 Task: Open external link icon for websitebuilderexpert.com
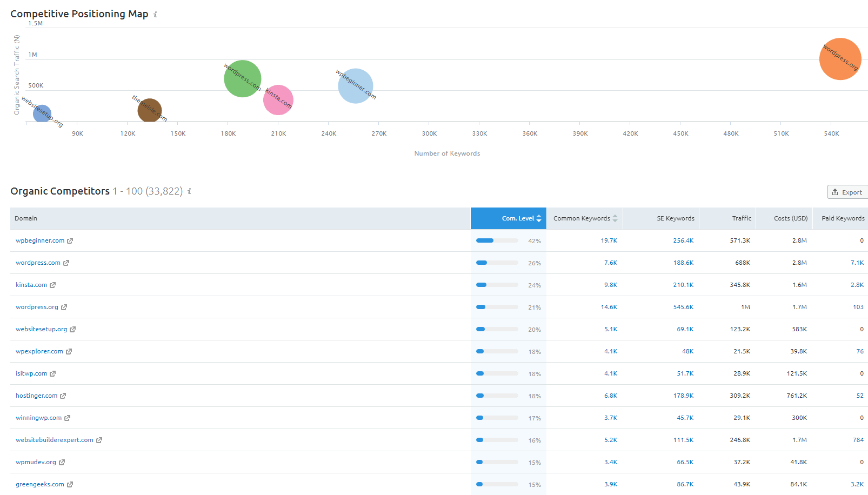99,440
